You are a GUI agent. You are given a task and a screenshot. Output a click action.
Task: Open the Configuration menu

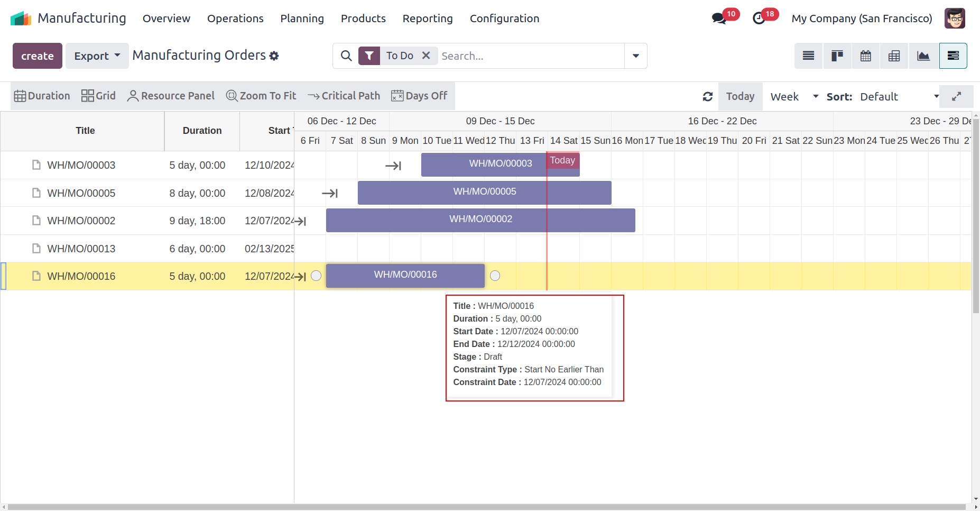coord(504,19)
